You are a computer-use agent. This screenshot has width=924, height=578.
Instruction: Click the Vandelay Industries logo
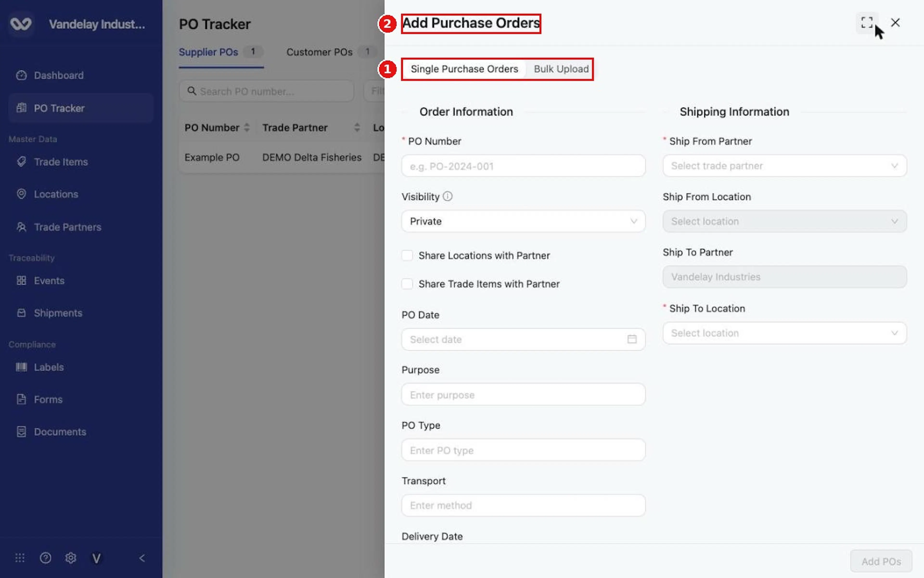click(21, 24)
